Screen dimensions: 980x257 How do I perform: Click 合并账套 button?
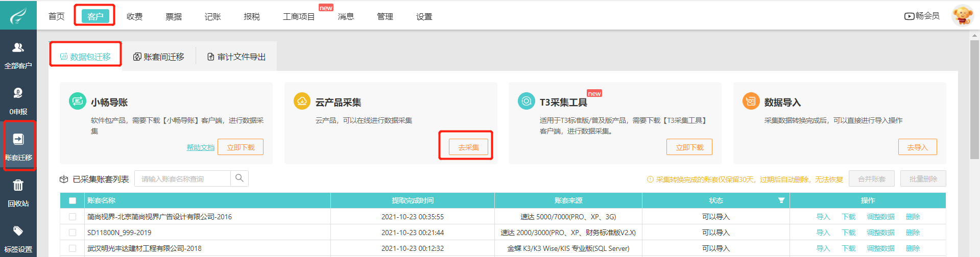point(872,179)
